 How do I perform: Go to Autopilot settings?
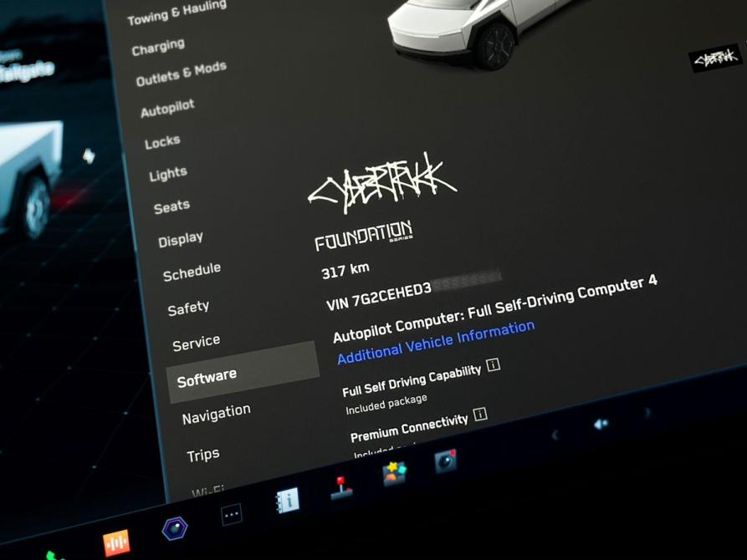(x=167, y=108)
